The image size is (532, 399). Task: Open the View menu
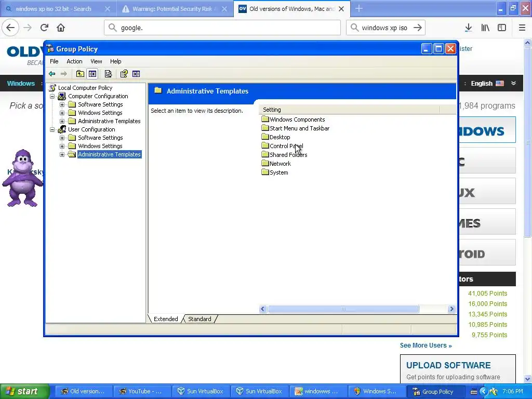[x=96, y=61]
